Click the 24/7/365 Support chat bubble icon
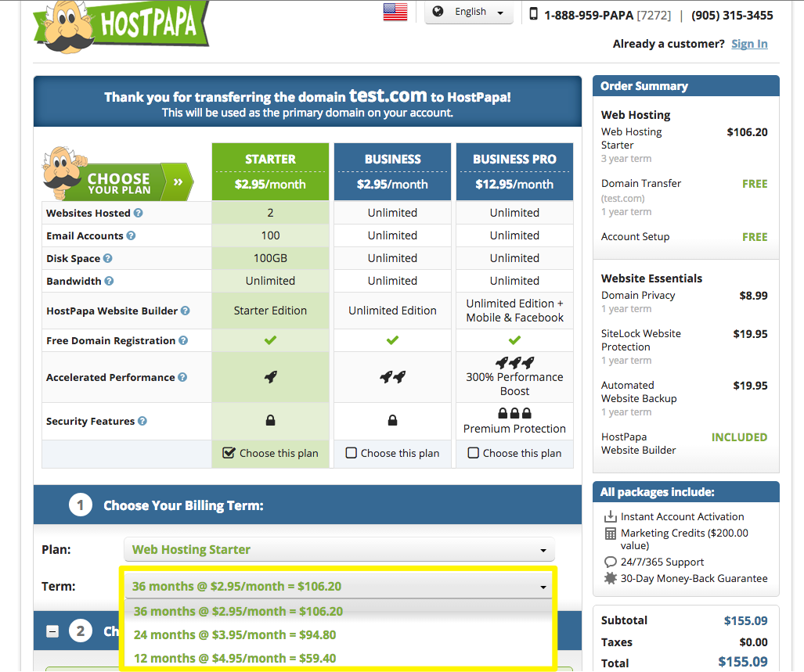 [610, 562]
